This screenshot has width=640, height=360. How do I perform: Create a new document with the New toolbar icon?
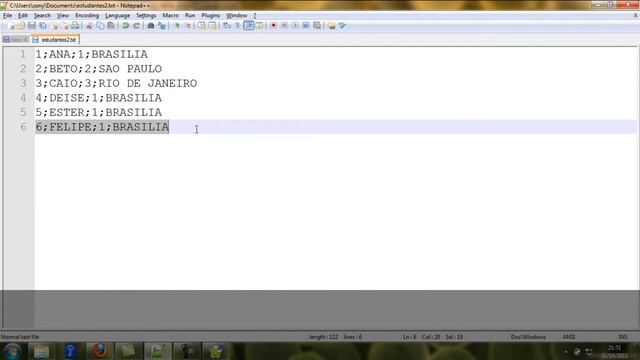(11, 26)
